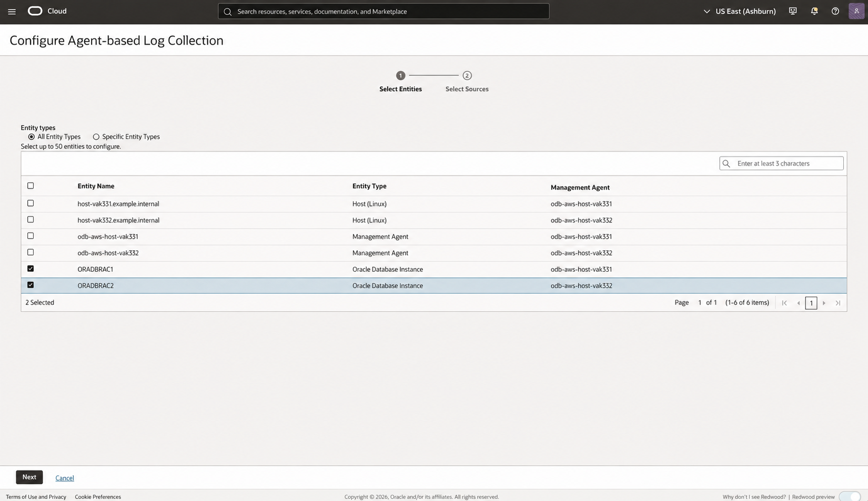This screenshot has height=501, width=868.
Task: Open the notifications bell icon
Action: pos(814,11)
